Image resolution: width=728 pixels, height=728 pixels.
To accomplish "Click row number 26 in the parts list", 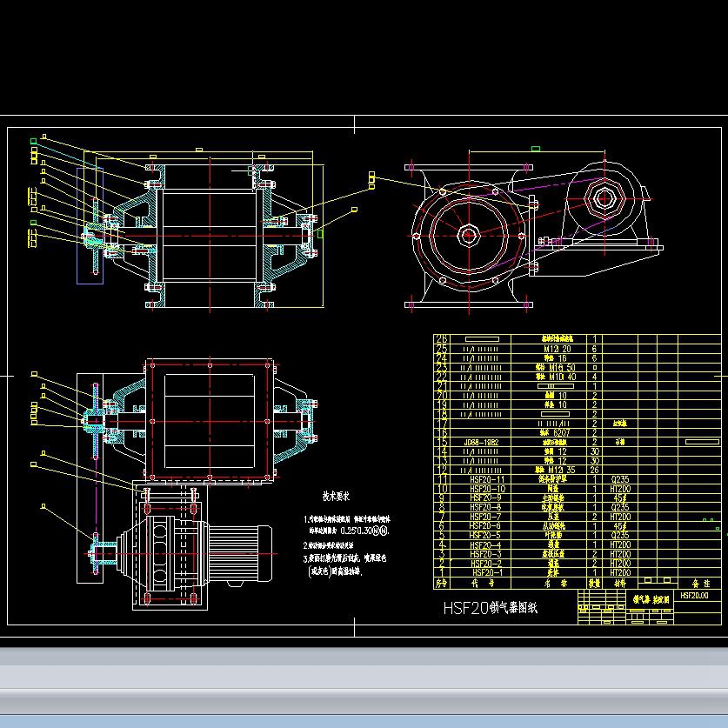I will (x=442, y=339).
